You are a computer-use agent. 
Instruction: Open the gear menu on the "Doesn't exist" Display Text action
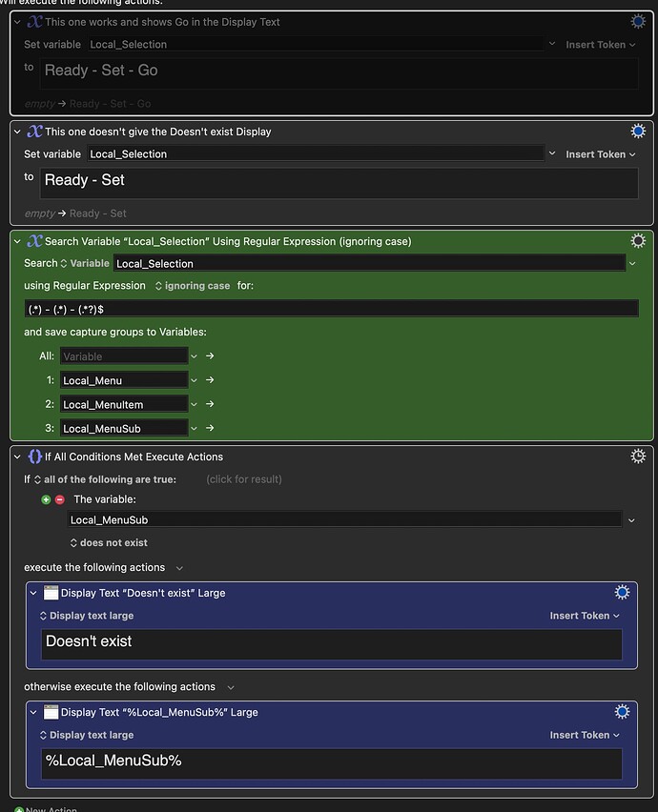pos(622,592)
